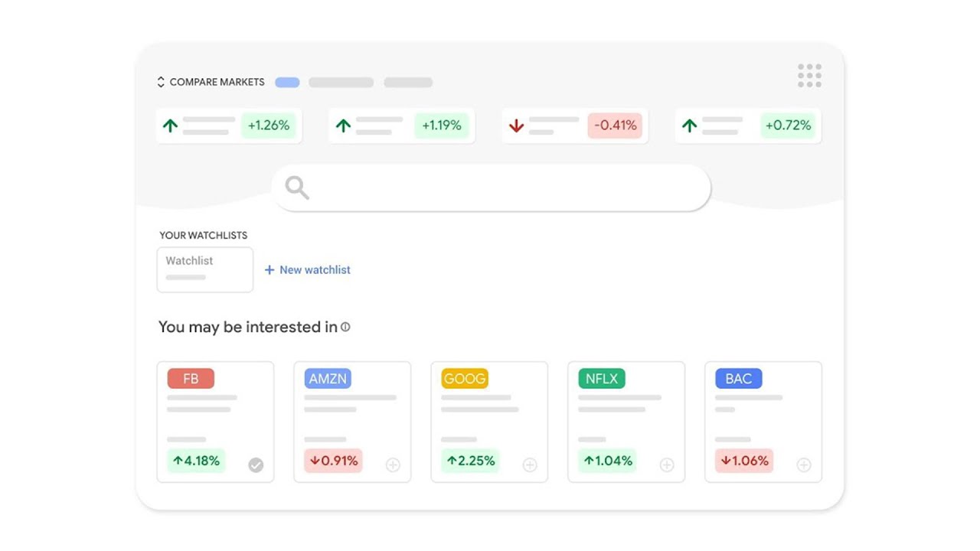Click the info icon beside 'You may be interested in'
The image size is (980, 551).
[345, 327]
